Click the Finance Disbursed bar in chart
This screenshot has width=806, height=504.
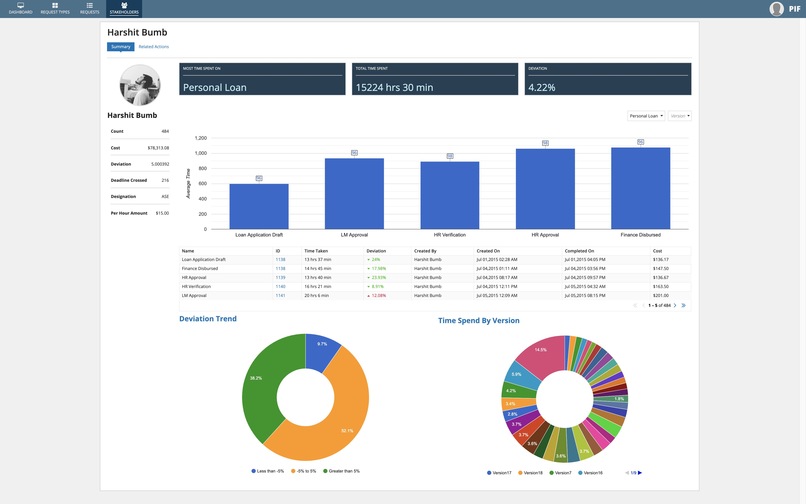(640, 188)
